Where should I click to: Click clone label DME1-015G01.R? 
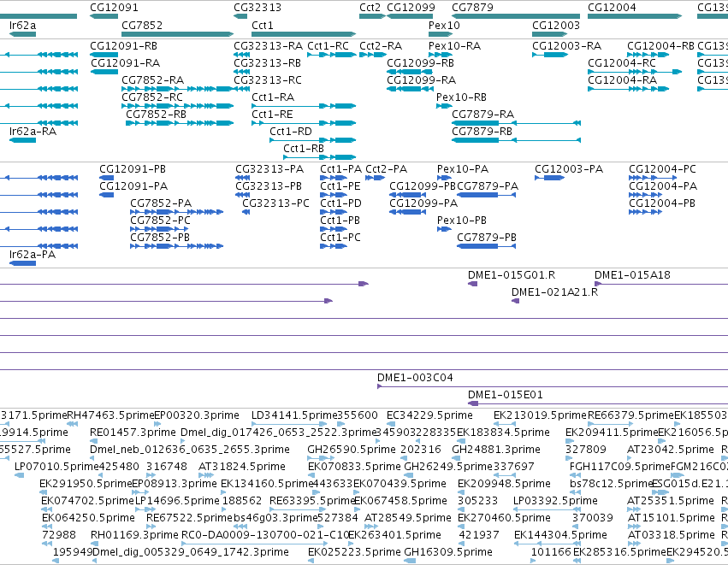click(x=512, y=275)
